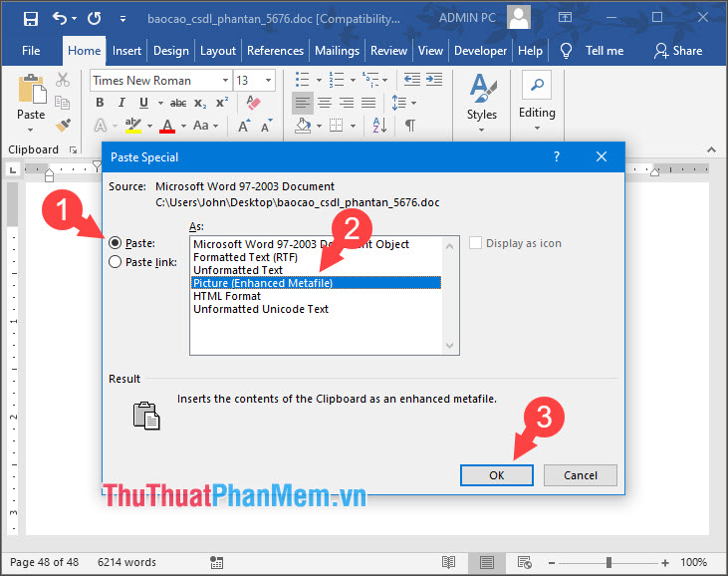Click the Clear All Formatting icon
The image size is (728, 576).
(252, 103)
